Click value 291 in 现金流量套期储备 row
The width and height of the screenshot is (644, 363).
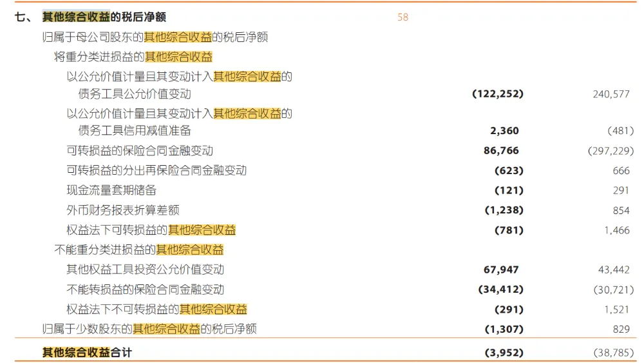[x=621, y=190]
